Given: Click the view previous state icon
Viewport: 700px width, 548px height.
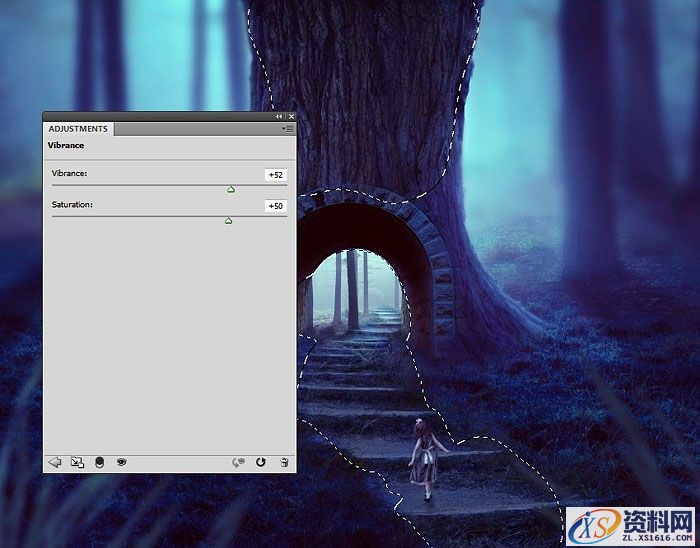Looking at the screenshot, I should 238,462.
